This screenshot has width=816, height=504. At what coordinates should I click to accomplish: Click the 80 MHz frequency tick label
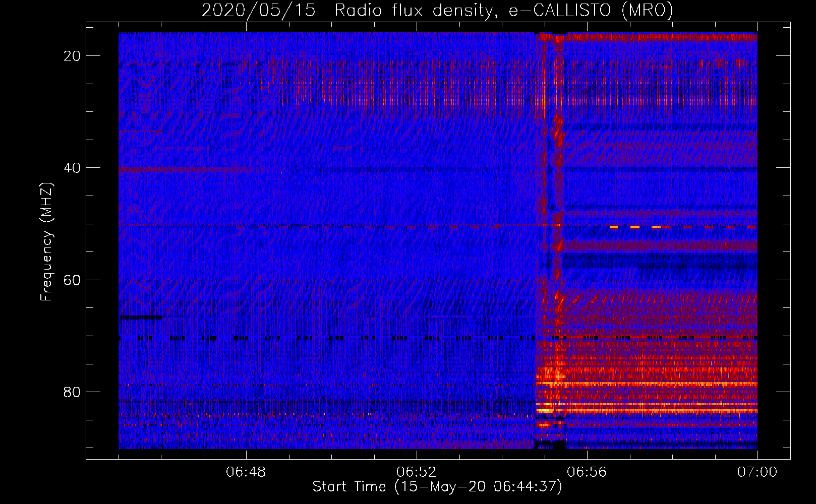click(x=72, y=392)
